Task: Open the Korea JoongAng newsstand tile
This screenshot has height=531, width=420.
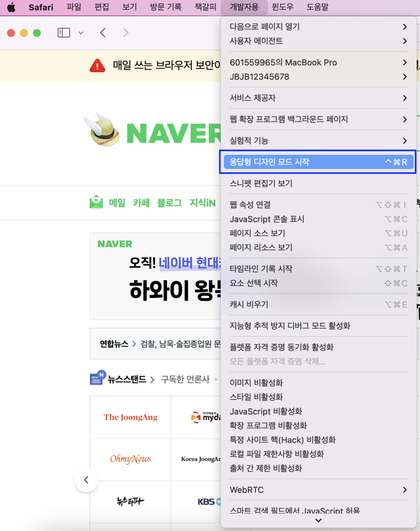Action: pos(196,459)
